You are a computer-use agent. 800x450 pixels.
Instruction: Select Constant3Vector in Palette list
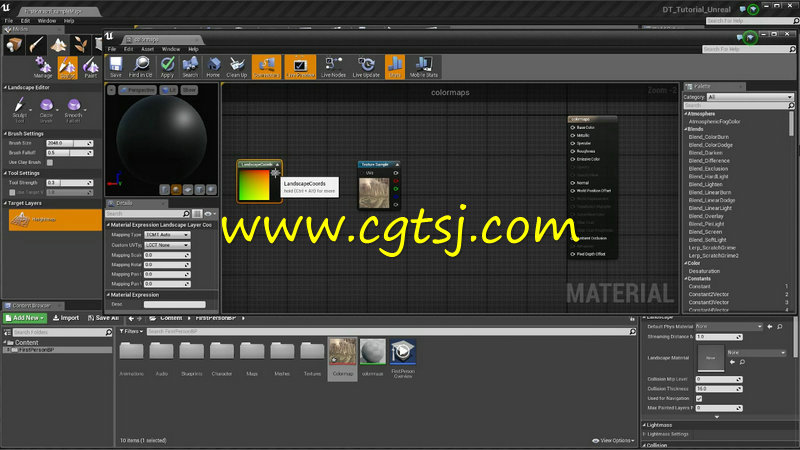[x=709, y=303]
